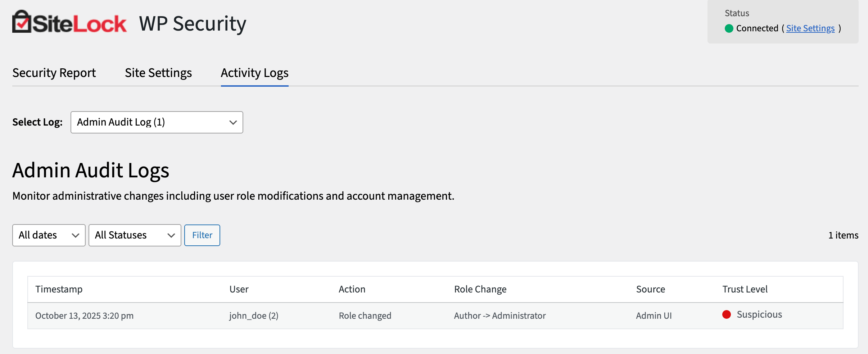The width and height of the screenshot is (868, 354).
Task: Click the 1 items count label
Action: 843,235
